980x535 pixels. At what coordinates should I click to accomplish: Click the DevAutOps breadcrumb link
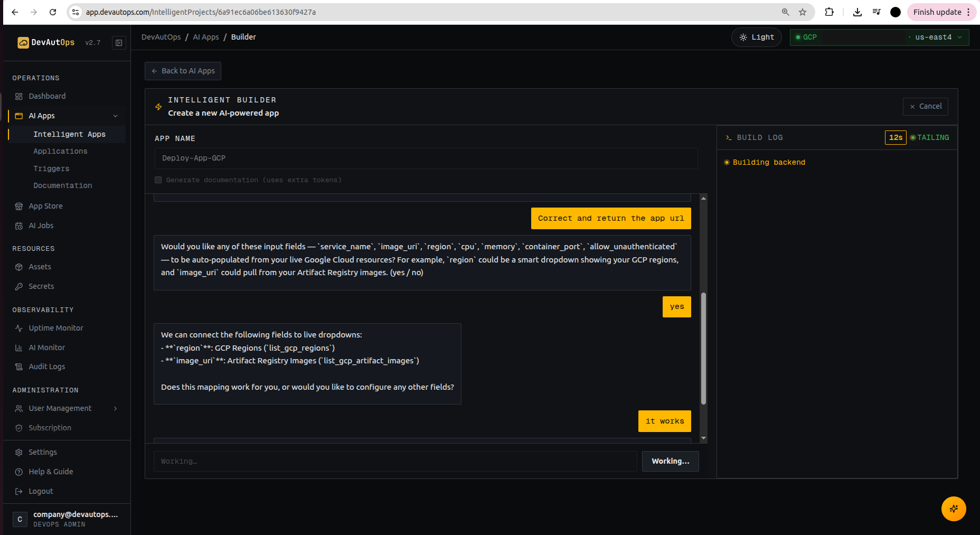coord(161,37)
